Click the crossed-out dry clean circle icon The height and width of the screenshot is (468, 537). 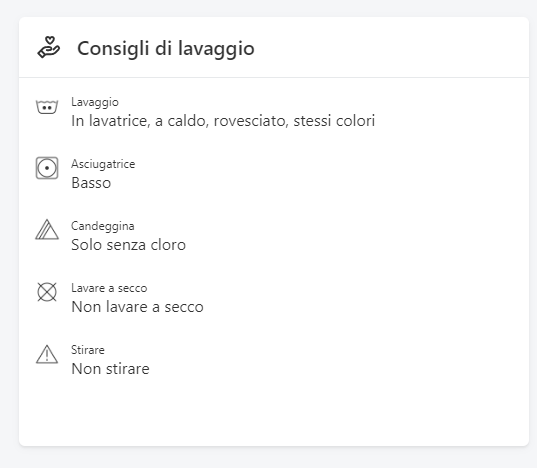pyautogui.click(x=47, y=292)
